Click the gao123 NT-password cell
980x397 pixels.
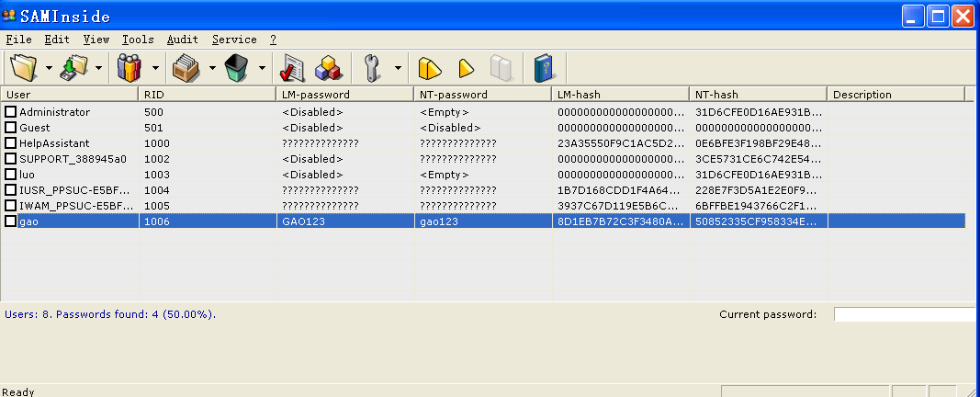483,221
